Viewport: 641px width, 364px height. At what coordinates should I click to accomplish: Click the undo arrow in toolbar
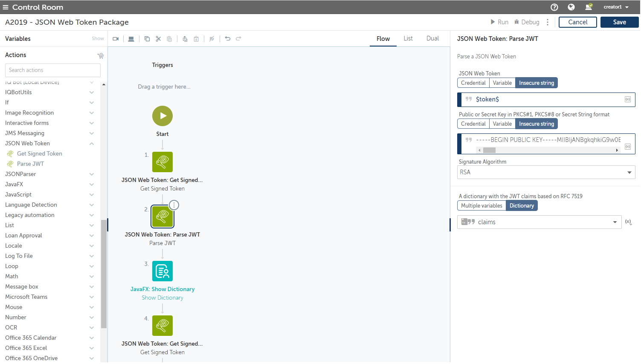[228, 39]
